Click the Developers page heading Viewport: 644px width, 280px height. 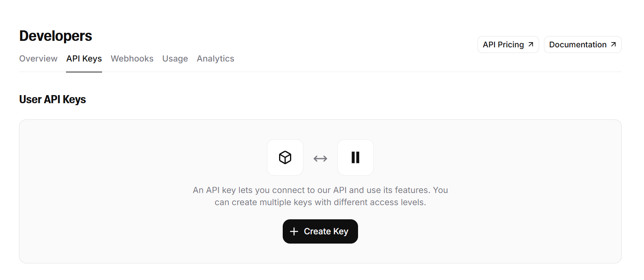pos(56,36)
